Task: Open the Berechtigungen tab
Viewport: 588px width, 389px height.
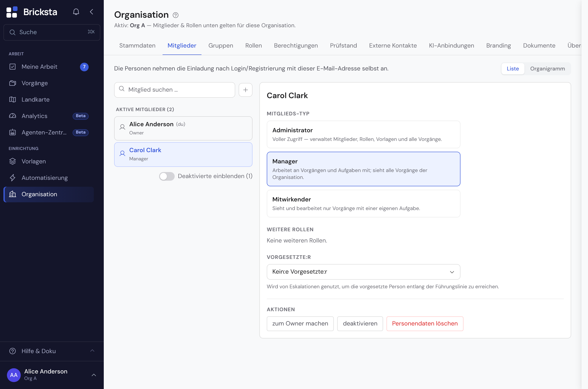Action: point(296,45)
